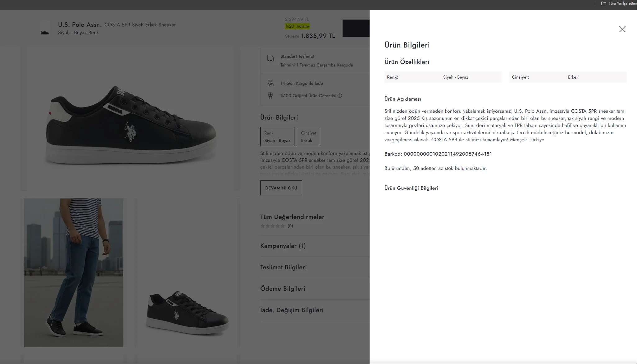Expand the Ürün Güvenliği Bilgileri section
This screenshot has width=637, height=364.
point(411,188)
